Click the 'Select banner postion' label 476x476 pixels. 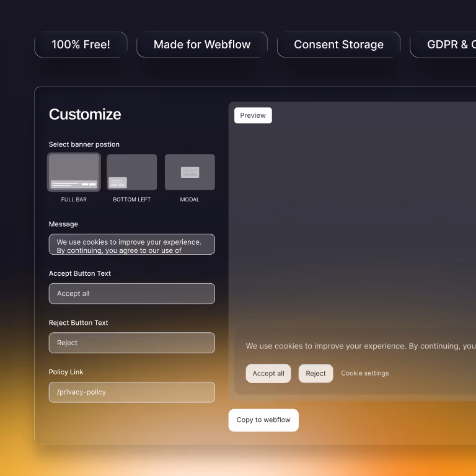pos(84,144)
